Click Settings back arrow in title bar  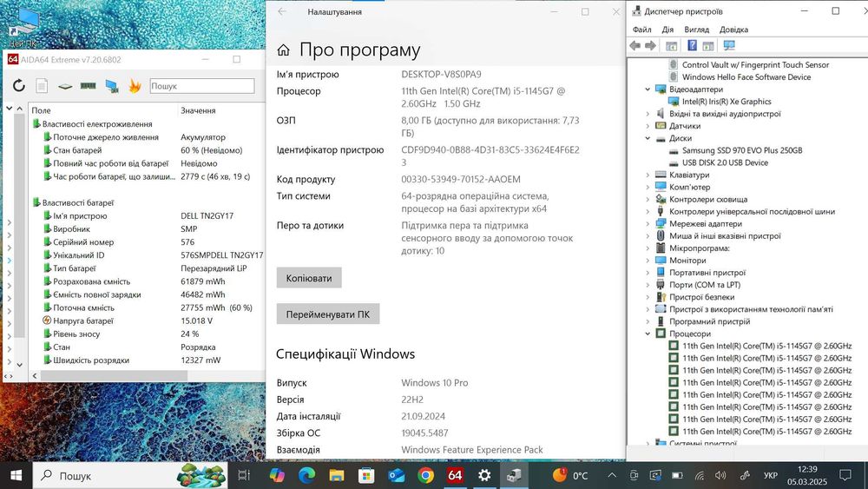[282, 11]
